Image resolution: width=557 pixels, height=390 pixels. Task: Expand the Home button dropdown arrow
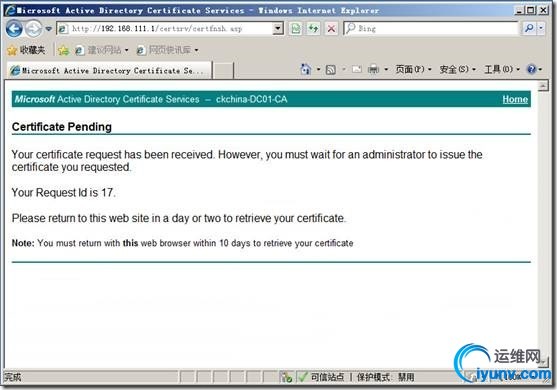click(318, 69)
